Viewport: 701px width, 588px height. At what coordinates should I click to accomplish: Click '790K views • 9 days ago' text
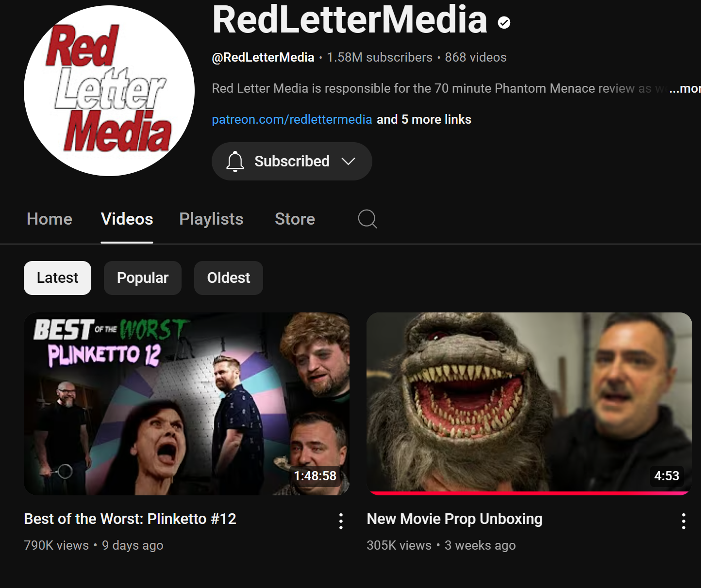(x=94, y=545)
